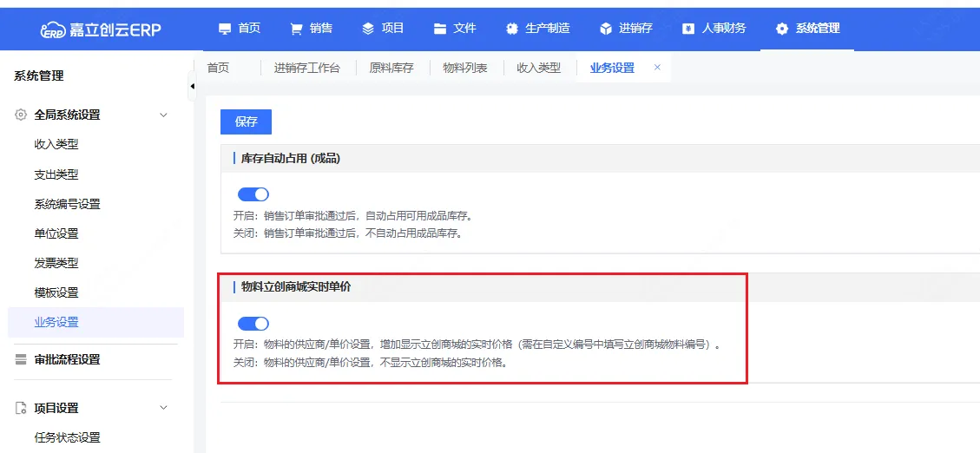
Task: Click the 进销存 cube icon
Action: 606,29
